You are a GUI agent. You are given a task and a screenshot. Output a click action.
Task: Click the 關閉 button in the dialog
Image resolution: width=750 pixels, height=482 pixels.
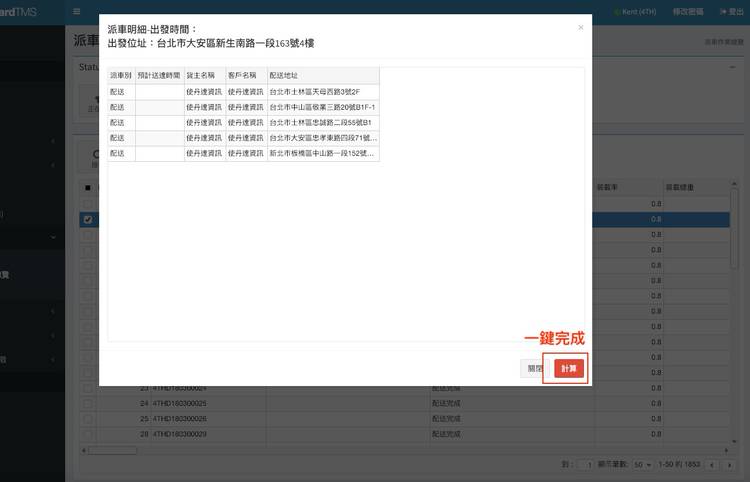point(535,369)
